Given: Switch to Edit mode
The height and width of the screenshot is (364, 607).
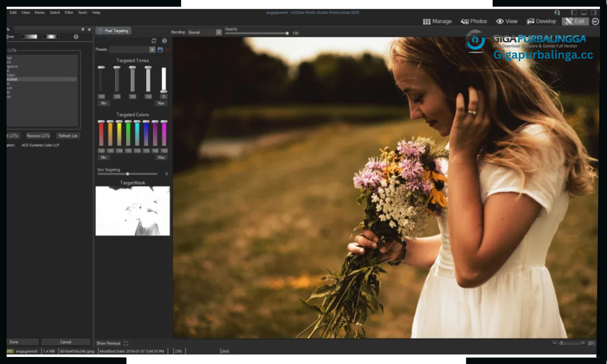Looking at the screenshot, I should point(575,21).
